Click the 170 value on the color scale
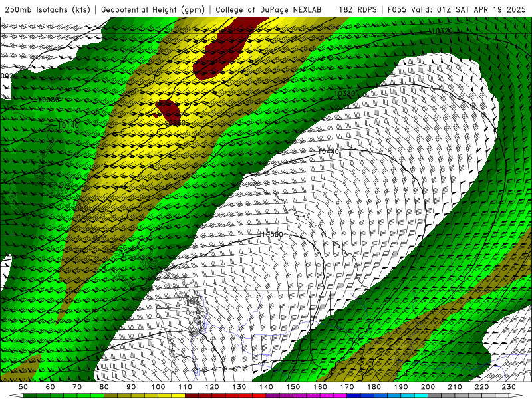This screenshot has height=399, width=532. pos(347,387)
